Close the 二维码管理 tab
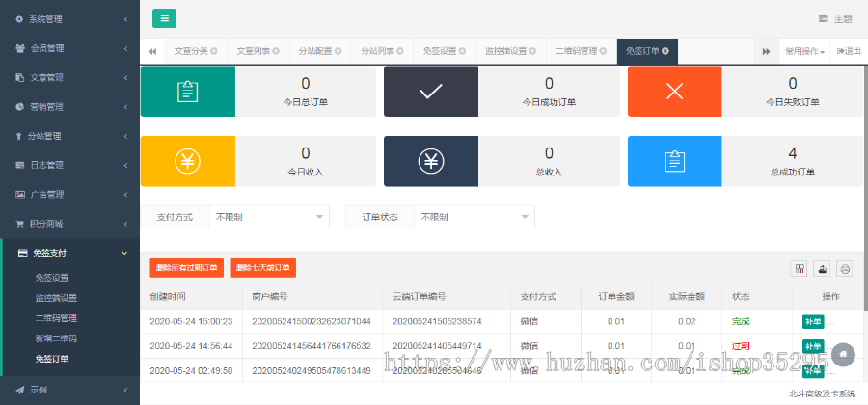This screenshot has width=868, height=405. click(x=604, y=51)
